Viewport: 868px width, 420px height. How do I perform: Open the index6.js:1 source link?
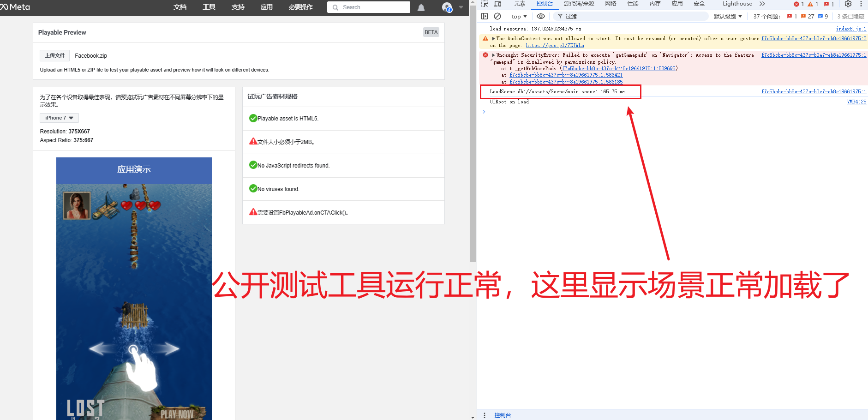pos(851,29)
